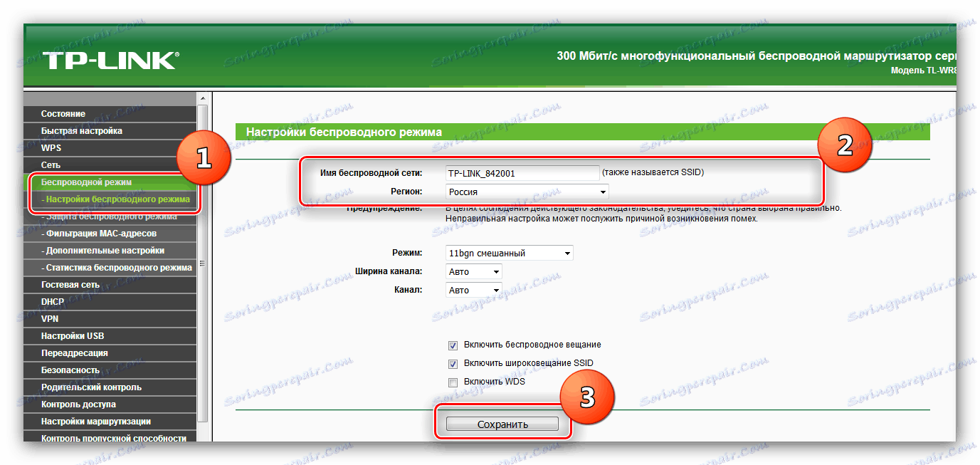Open Статистика беспроводного режима
Image resolution: width=980 pixels, height=465 pixels.
coord(110,268)
